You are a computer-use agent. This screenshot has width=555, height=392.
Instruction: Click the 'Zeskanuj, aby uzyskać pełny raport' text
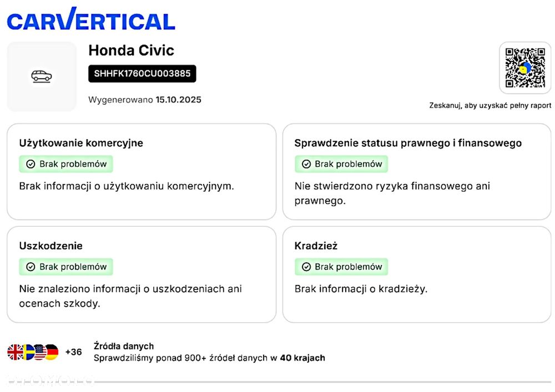(x=490, y=105)
